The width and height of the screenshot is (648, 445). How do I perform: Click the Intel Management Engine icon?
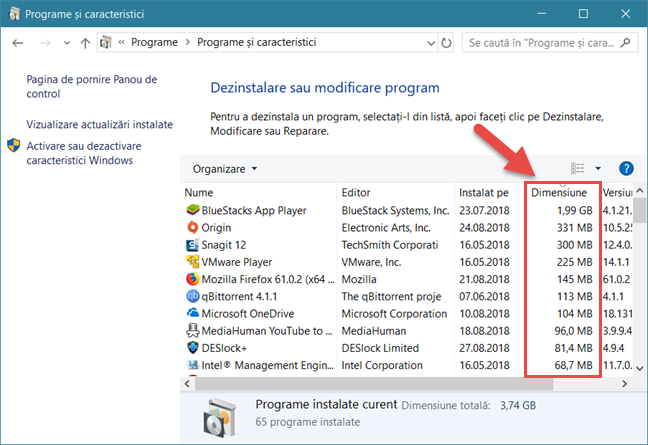(x=193, y=365)
